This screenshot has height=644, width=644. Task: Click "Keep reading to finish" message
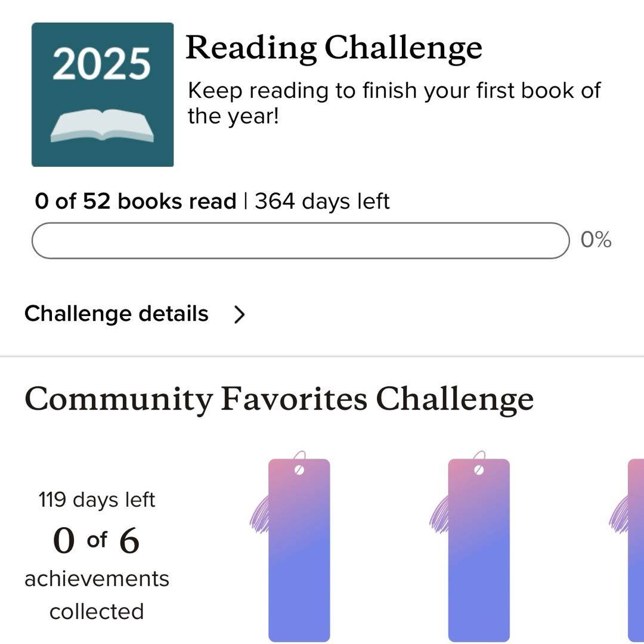(394, 103)
